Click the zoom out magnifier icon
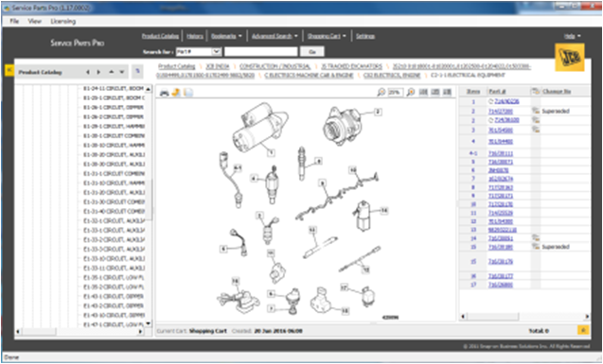Image resolution: width=603 pixels, height=364 pixels. (x=381, y=92)
